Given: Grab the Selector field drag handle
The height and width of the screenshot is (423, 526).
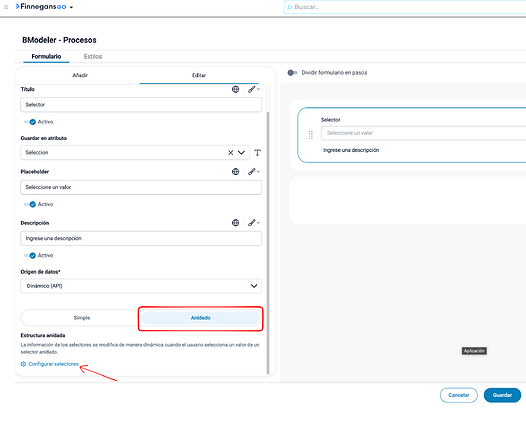Looking at the screenshot, I should 311,135.
